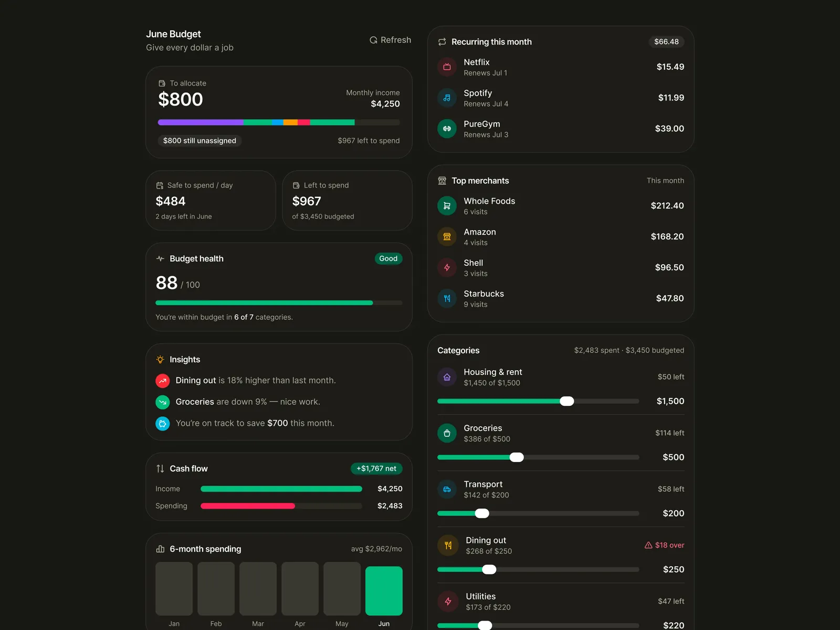Click the Amazon store icon
Image resolution: width=840 pixels, height=630 pixels.
(x=447, y=237)
